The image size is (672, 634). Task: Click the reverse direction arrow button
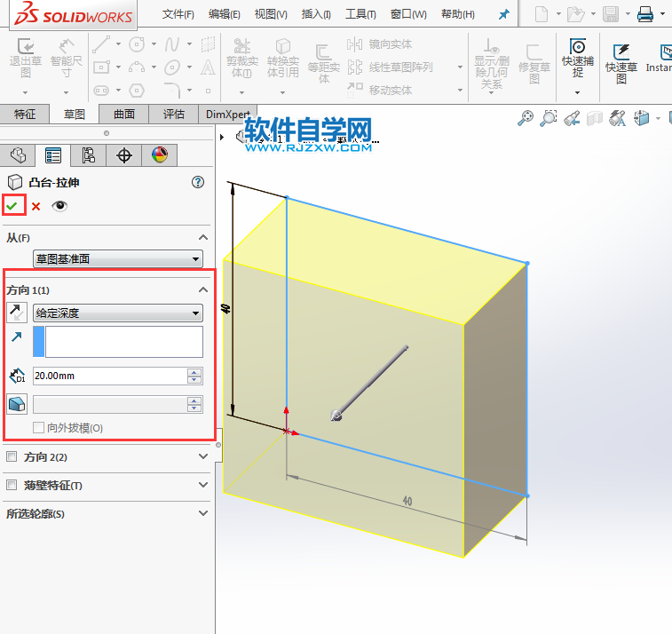[x=17, y=313]
